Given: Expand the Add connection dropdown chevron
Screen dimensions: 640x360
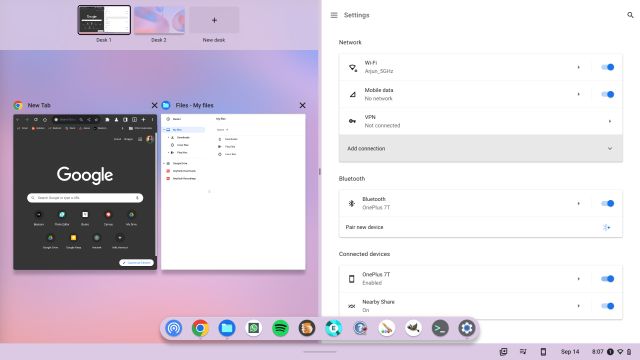Looking at the screenshot, I should click(x=610, y=149).
